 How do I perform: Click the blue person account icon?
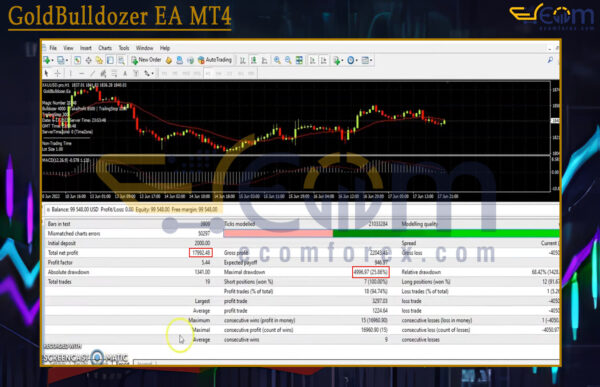(x=179, y=60)
